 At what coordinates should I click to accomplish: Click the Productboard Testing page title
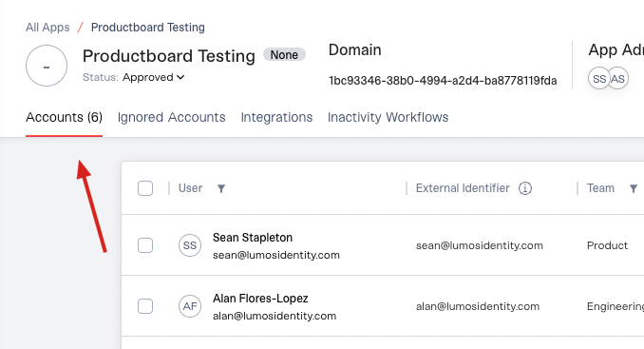point(168,56)
